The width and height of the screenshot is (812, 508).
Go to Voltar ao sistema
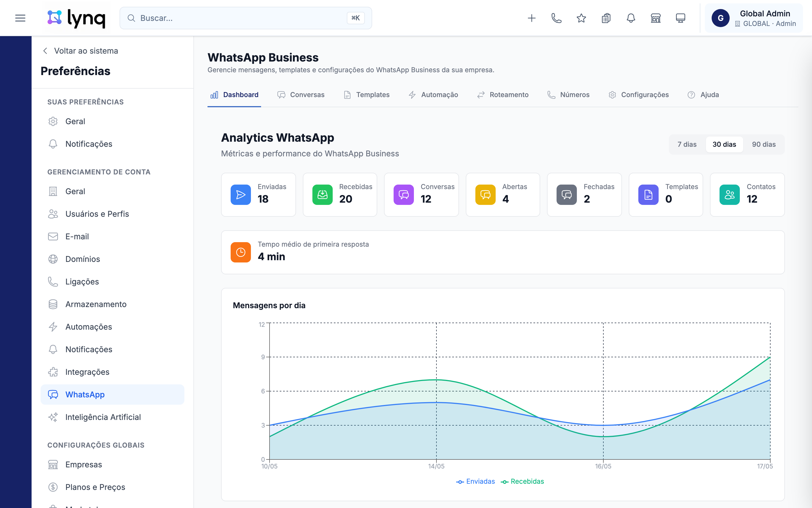pos(80,51)
